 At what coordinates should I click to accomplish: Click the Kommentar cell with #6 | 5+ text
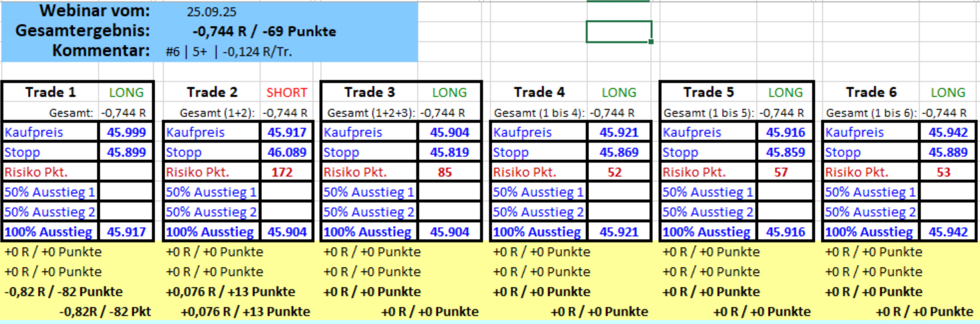[x=229, y=51]
